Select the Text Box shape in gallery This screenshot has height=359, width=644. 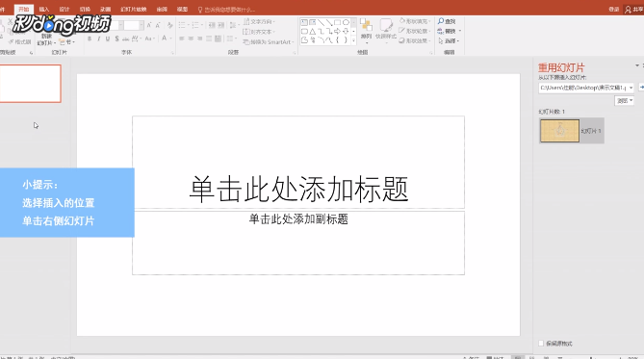click(x=304, y=22)
